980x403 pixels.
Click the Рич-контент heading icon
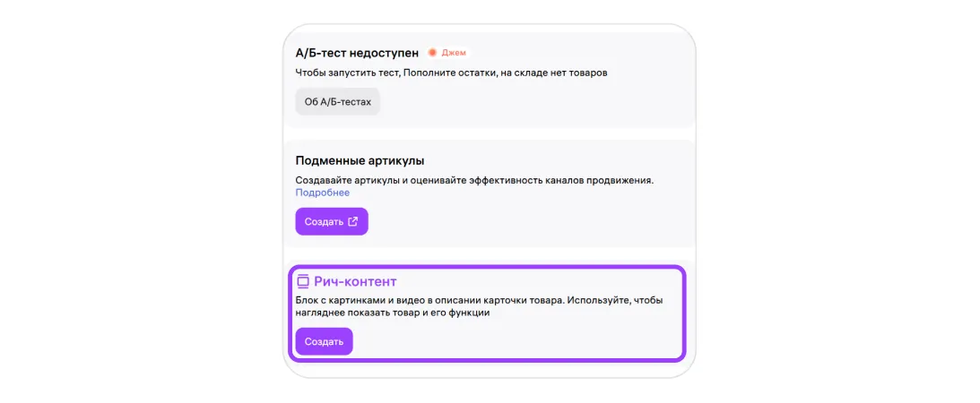click(x=303, y=281)
